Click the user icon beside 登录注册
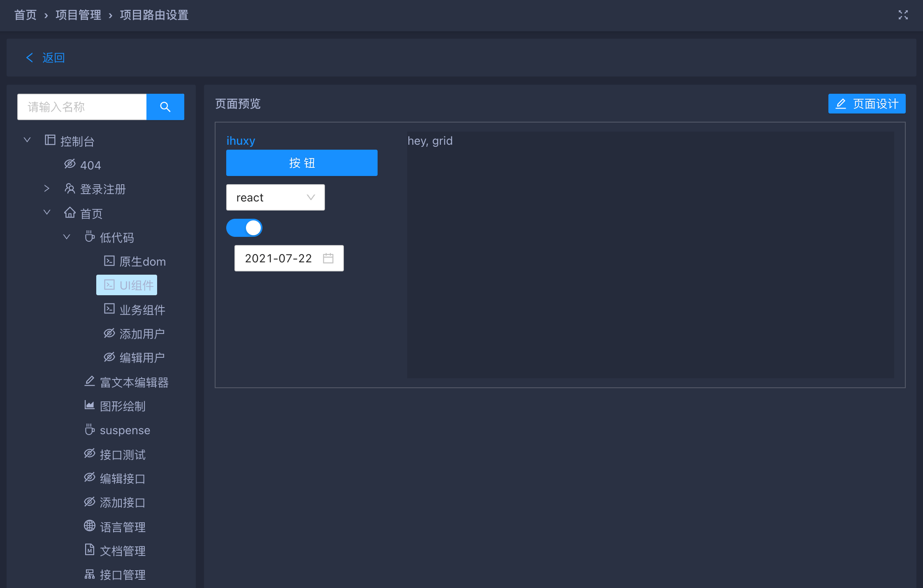Image resolution: width=923 pixels, height=588 pixels. [x=70, y=189]
